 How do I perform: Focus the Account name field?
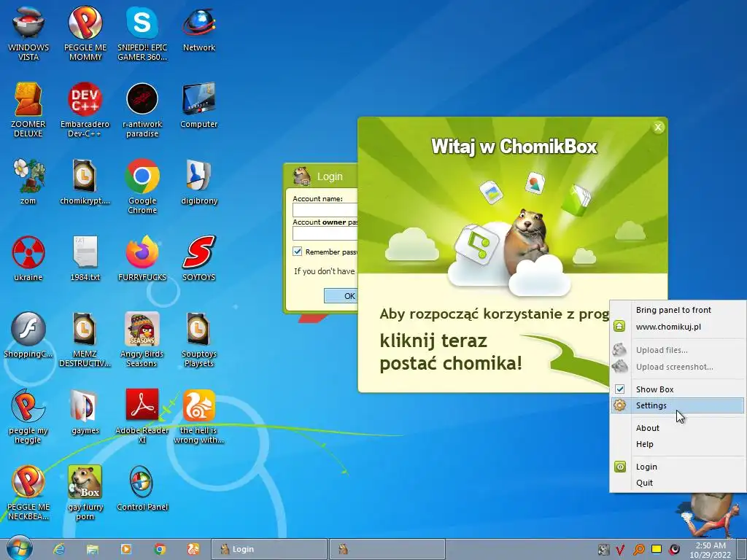point(325,210)
